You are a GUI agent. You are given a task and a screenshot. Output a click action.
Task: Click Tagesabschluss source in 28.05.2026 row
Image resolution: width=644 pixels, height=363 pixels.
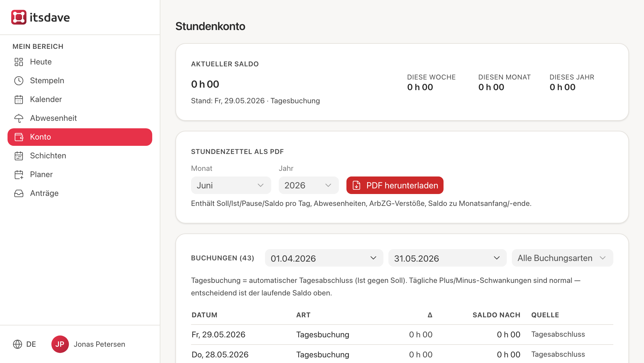click(558, 354)
